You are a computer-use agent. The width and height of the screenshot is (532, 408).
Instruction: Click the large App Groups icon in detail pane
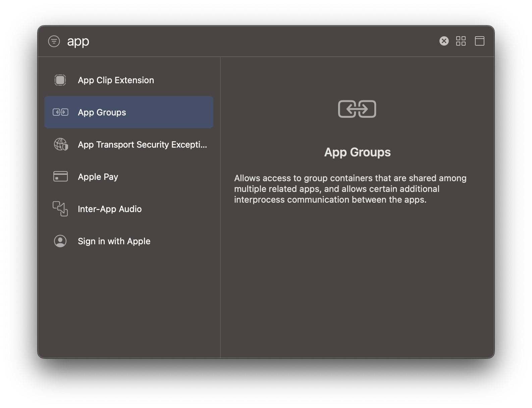click(357, 109)
